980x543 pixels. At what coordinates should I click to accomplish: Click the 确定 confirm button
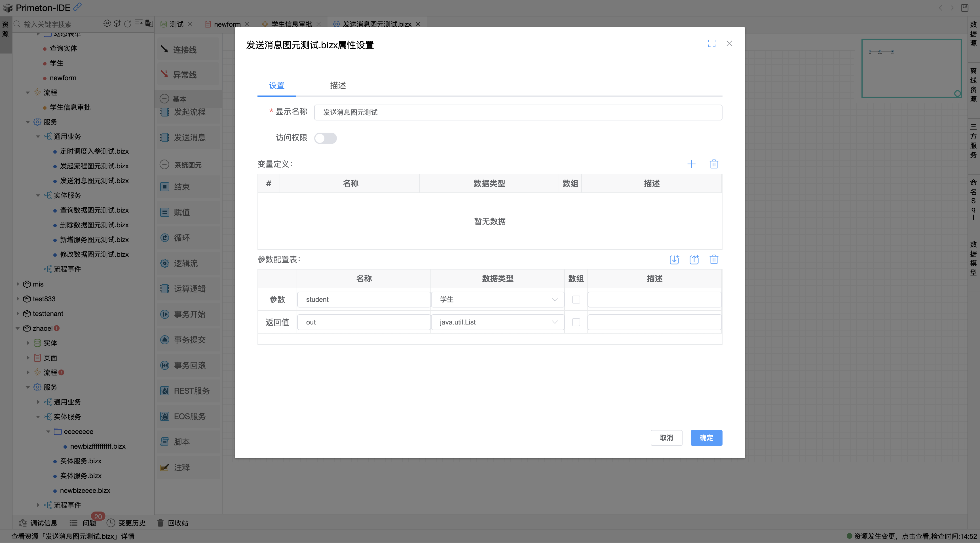point(706,438)
